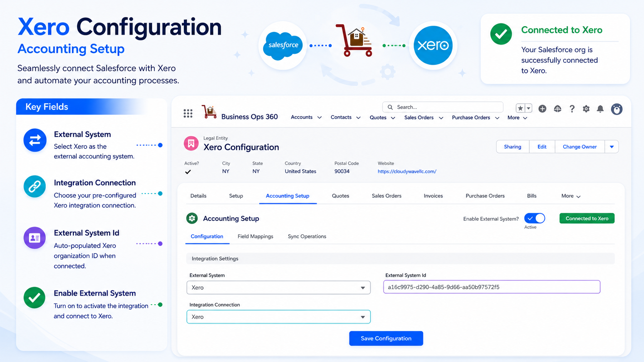Open the favorites list dropdown arrow

click(529, 108)
